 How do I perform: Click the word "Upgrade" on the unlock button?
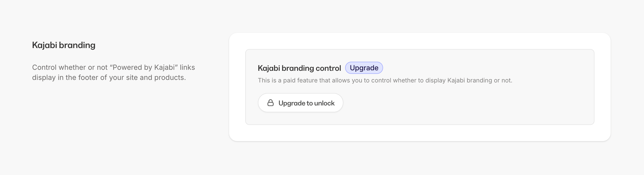pyautogui.click(x=292, y=103)
